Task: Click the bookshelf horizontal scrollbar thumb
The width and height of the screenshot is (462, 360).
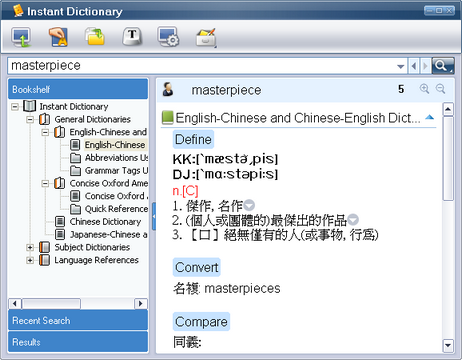Action: click(51, 303)
